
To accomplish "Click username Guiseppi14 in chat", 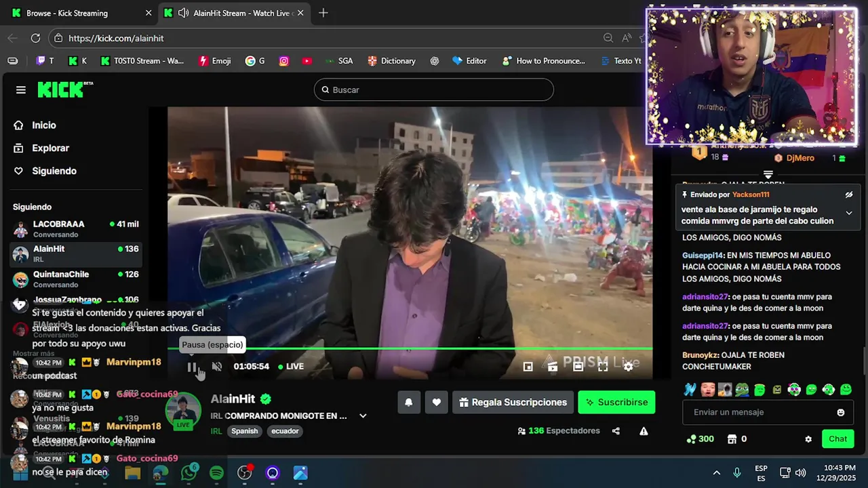I will [x=703, y=256].
